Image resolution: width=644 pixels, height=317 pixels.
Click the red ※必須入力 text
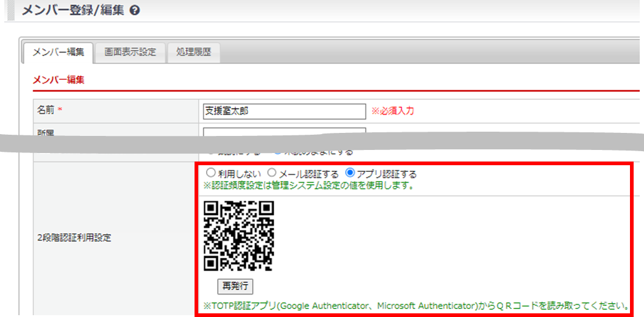tap(393, 112)
